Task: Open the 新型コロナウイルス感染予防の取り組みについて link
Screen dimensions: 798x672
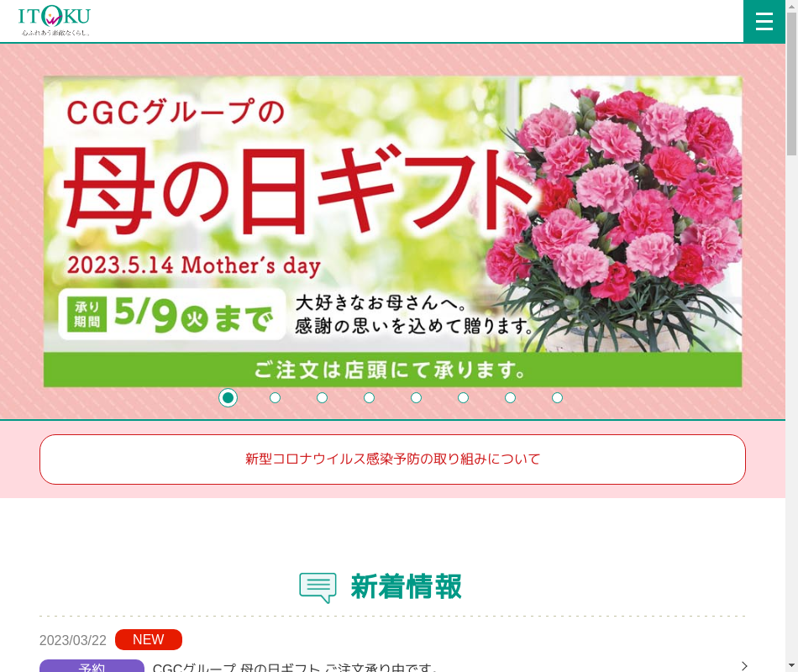Action: 392,459
